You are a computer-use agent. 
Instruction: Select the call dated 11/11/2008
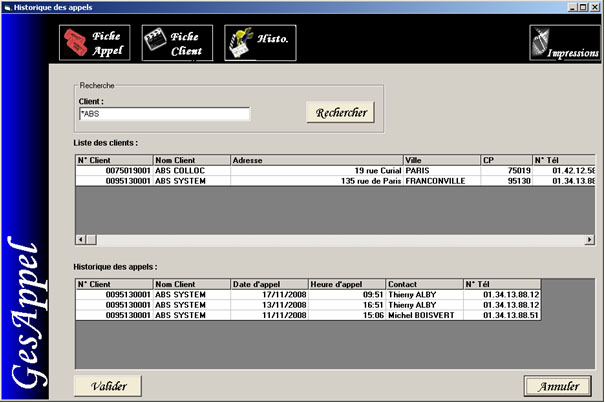[x=269, y=315]
